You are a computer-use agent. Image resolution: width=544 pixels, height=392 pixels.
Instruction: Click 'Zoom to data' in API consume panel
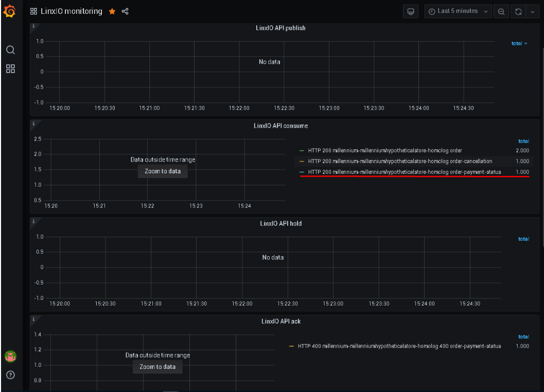point(163,171)
